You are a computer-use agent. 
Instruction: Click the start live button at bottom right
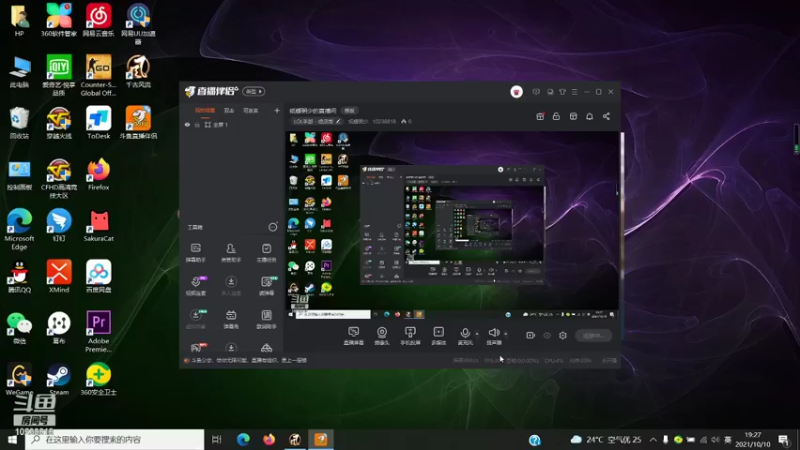pos(593,335)
